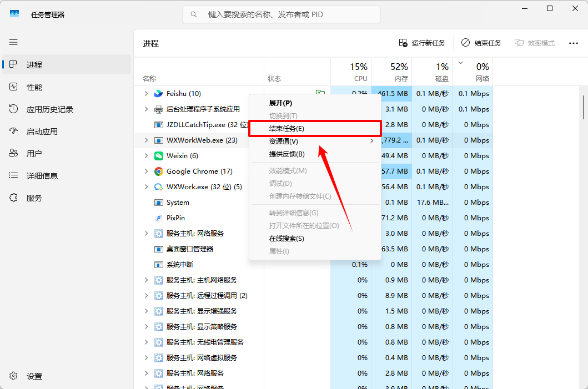Choose 提供反馈(B) in context menu
588x389 pixels.
(x=315, y=154)
